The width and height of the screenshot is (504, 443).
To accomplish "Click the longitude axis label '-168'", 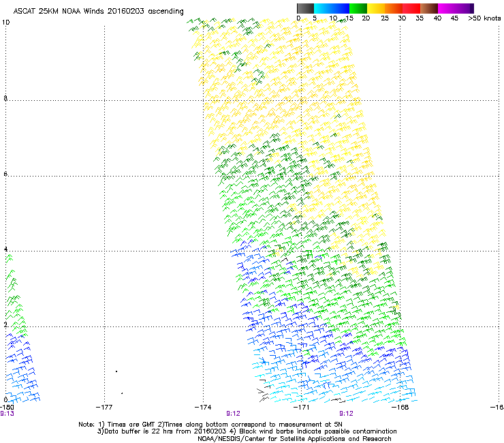I will coord(400,408).
